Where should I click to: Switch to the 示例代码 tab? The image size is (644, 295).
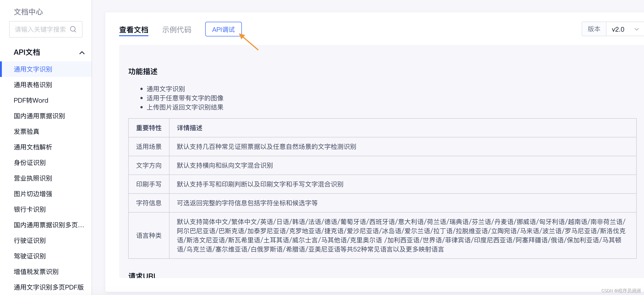coord(177,30)
